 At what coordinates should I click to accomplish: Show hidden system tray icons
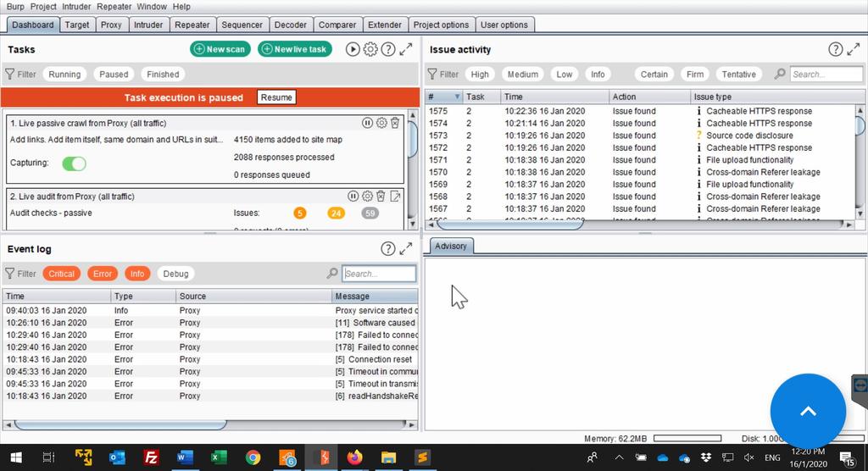[620, 457]
